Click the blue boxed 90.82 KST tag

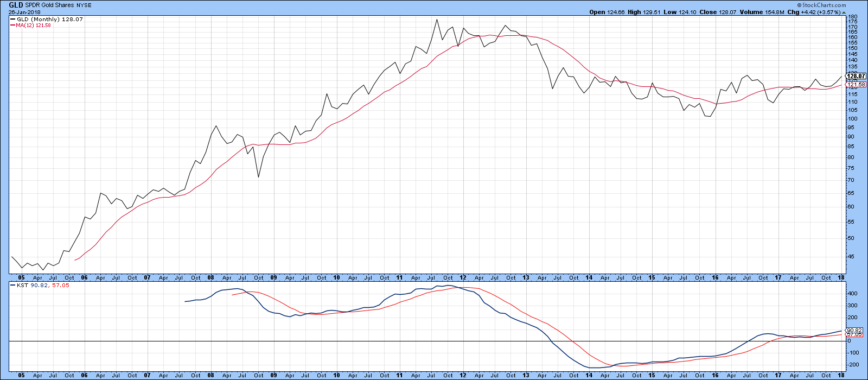[x=855, y=330]
